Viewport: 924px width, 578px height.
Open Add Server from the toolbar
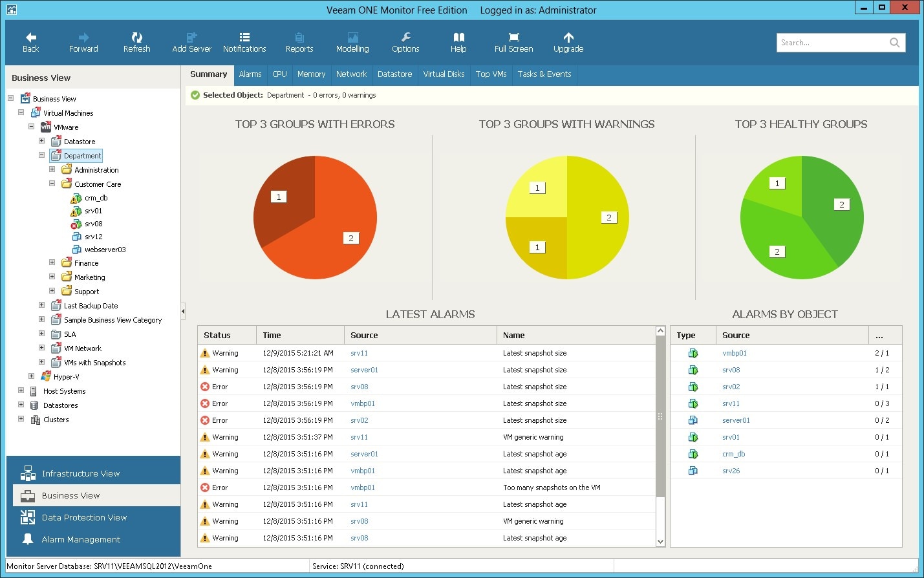tap(191, 42)
